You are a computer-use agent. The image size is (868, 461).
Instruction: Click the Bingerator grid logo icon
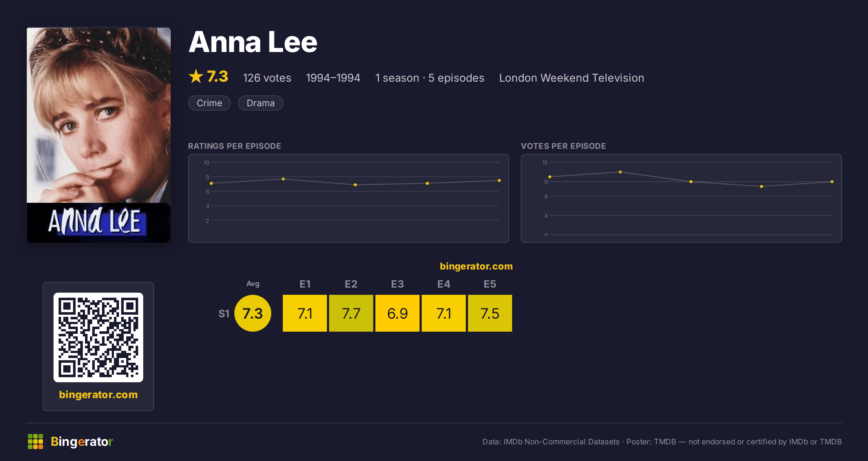pos(35,441)
